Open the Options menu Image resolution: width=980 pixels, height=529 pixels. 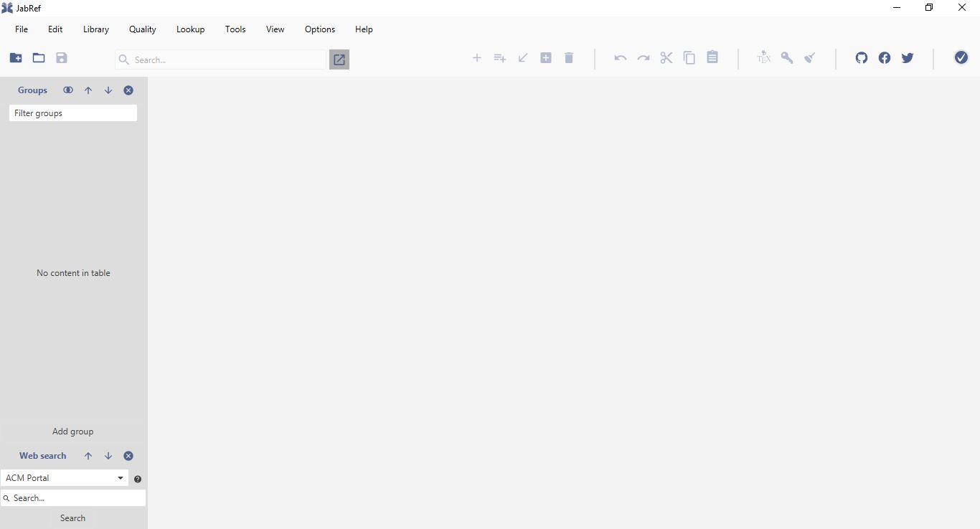click(320, 29)
